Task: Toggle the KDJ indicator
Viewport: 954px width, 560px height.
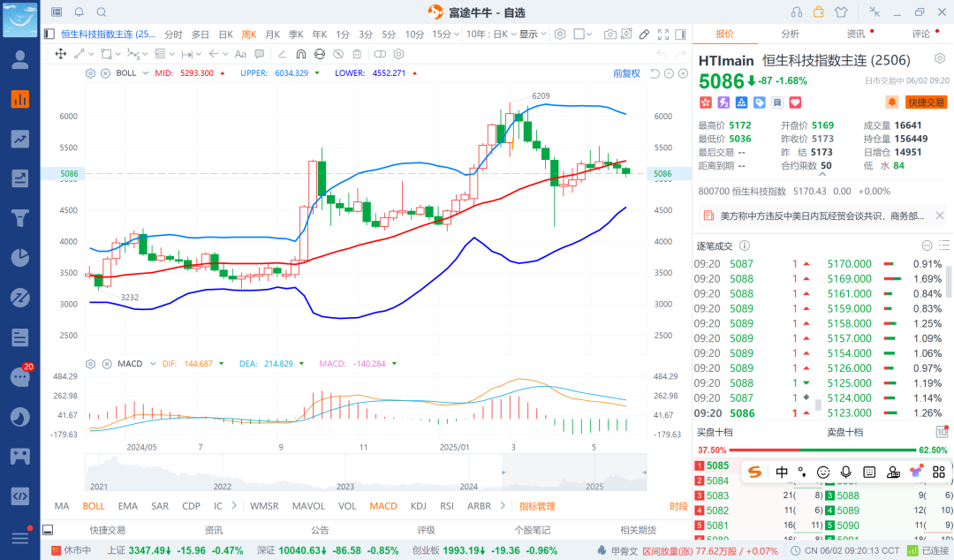Action: [x=418, y=506]
